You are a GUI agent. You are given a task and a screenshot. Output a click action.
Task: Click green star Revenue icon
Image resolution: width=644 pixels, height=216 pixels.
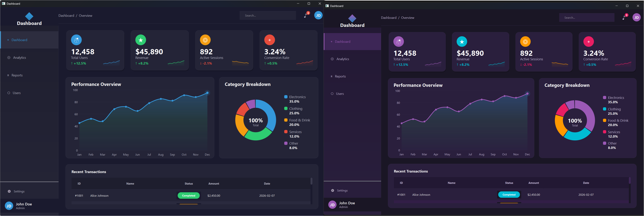(141, 40)
